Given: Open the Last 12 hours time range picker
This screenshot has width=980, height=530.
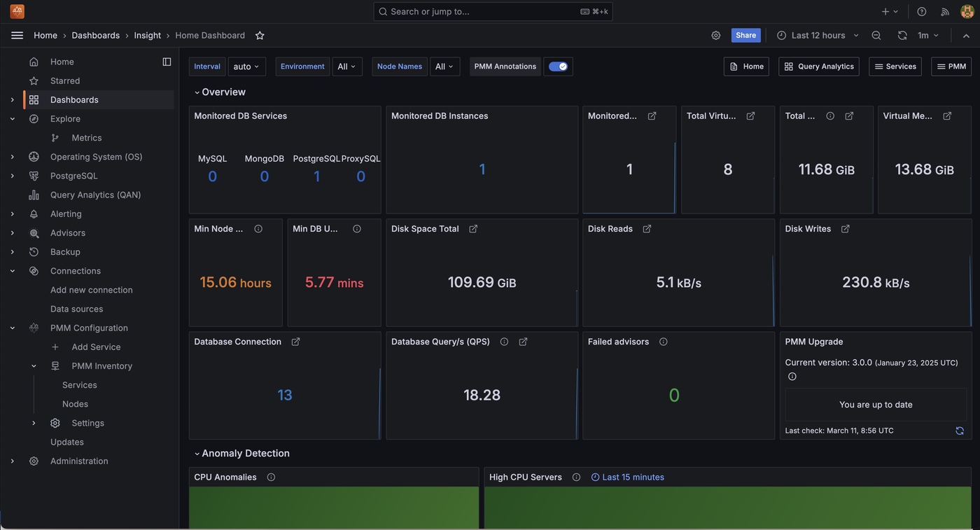Looking at the screenshot, I should click(x=818, y=35).
